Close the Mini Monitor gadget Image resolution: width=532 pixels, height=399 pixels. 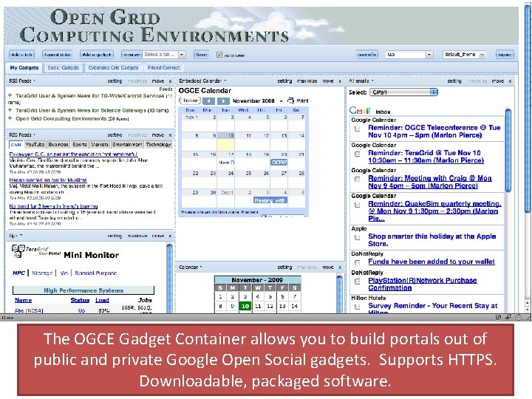[x=171, y=236]
